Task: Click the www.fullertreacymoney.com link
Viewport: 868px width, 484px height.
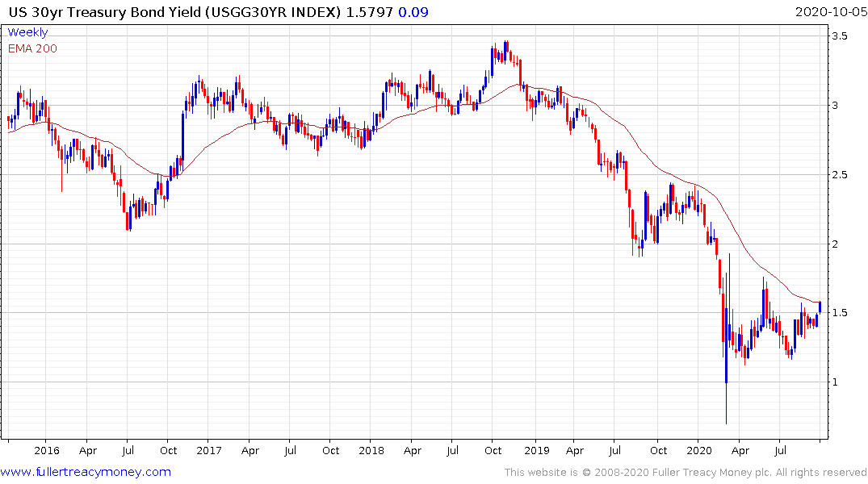Action: click(x=86, y=472)
